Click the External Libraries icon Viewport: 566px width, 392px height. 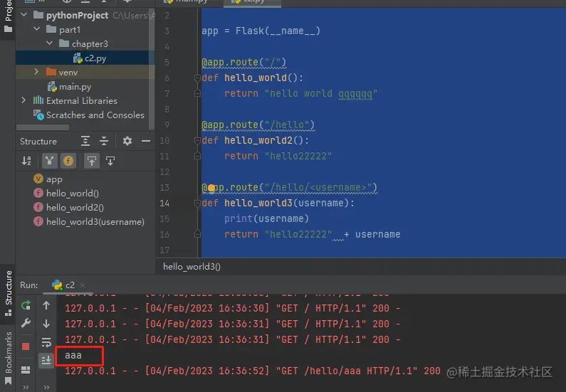[x=38, y=100]
